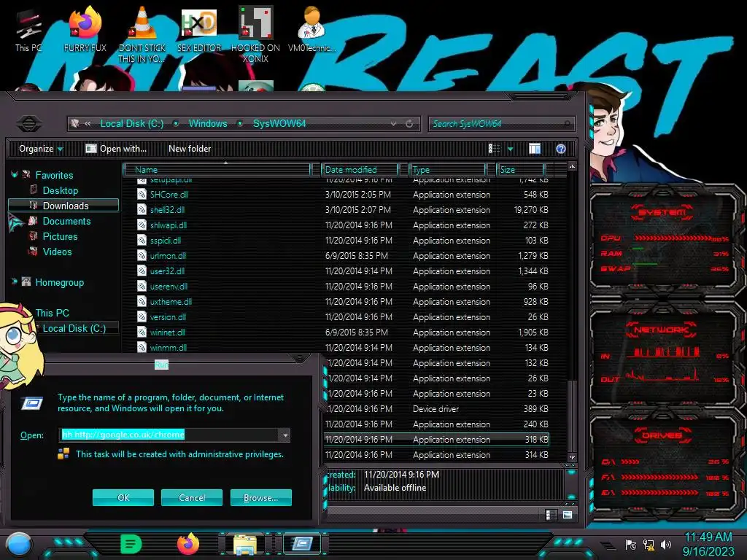Go to Local Disk (C:) breadcrumb

132,124
